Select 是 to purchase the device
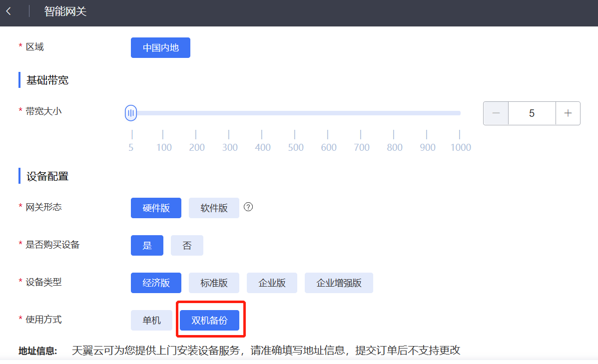The image size is (598, 364). coord(147,245)
